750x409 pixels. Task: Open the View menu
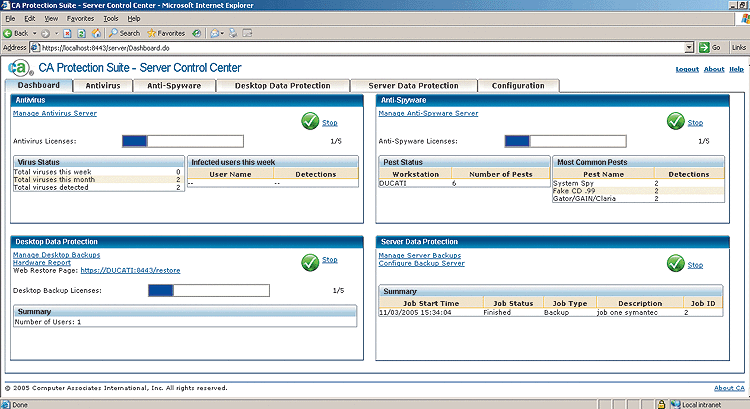coord(51,19)
